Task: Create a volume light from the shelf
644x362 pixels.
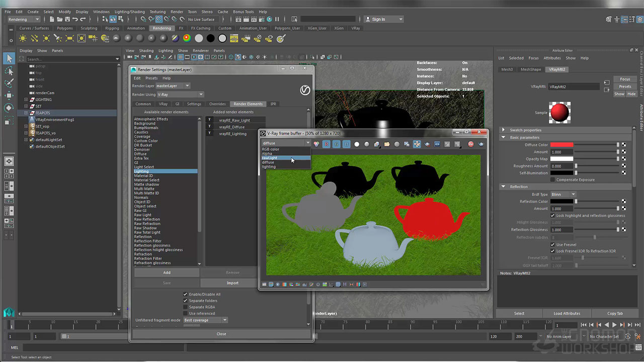Action: (x=81, y=38)
